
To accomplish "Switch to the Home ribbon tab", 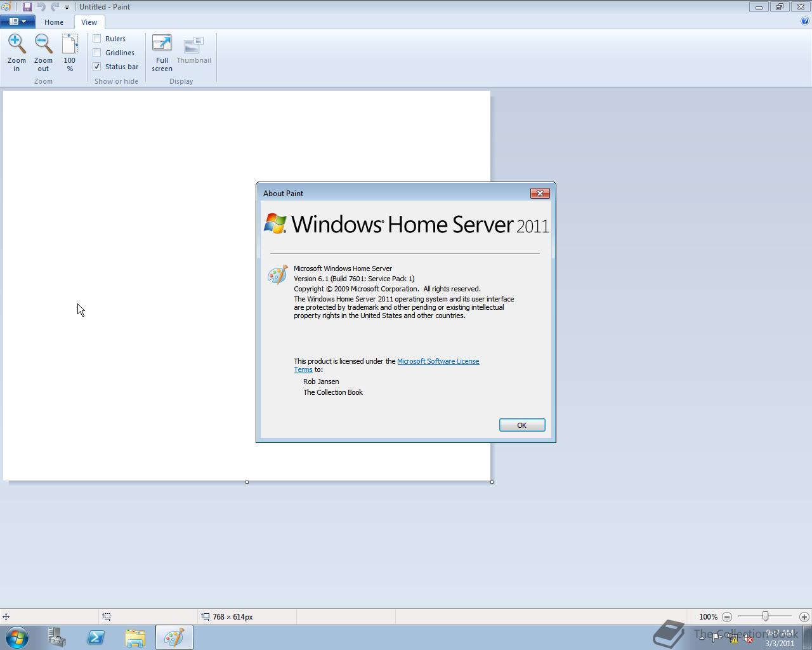I will tap(54, 22).
